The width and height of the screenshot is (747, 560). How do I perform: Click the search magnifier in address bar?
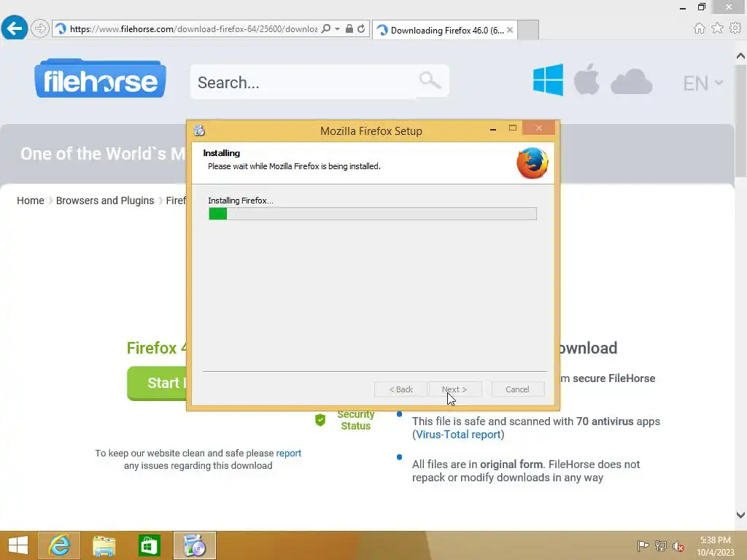pyautogui.click(x=326, y=28)
